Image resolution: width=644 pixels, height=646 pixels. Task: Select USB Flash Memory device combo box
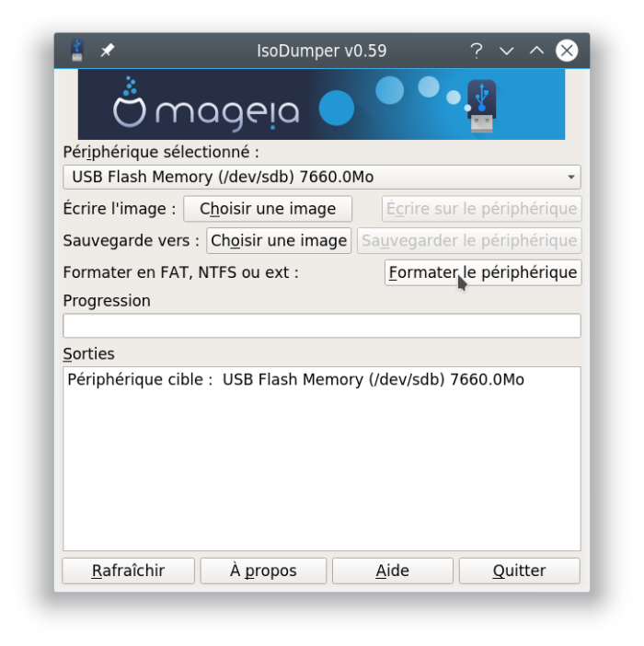coord(322,178)
